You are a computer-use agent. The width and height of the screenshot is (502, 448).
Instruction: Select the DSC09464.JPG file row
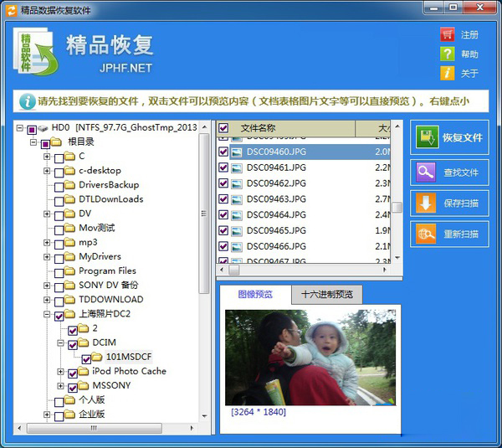coord(303,214)
